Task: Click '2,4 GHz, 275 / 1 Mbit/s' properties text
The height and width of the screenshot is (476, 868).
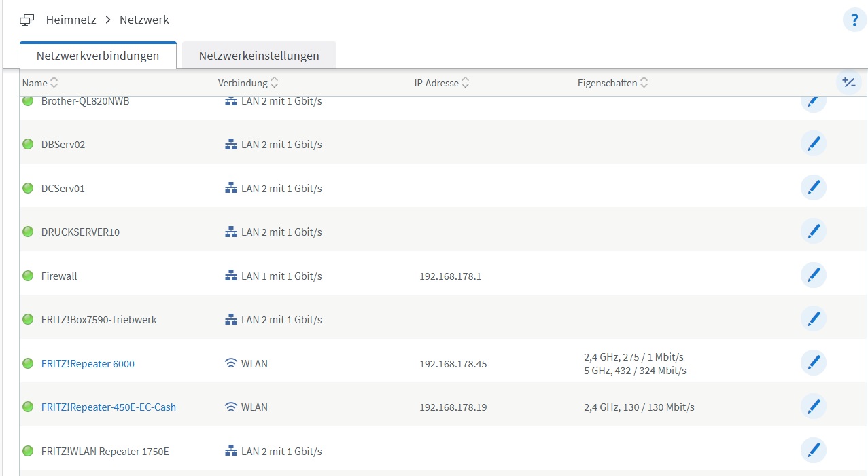Action: 633,356
